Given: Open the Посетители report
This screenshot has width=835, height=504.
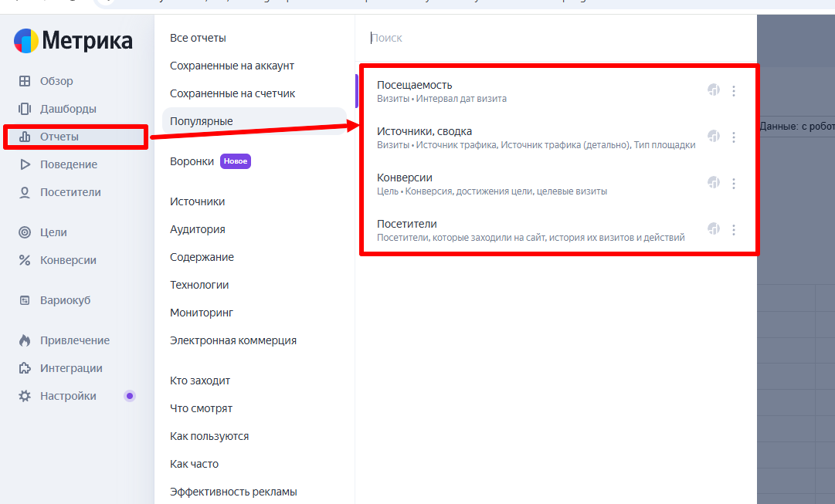Looking at the screenshot, I should (406, 224).
